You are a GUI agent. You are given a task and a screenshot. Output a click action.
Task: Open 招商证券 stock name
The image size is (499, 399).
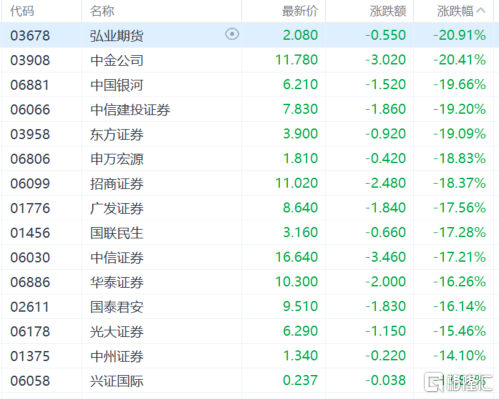coord(117,184)
